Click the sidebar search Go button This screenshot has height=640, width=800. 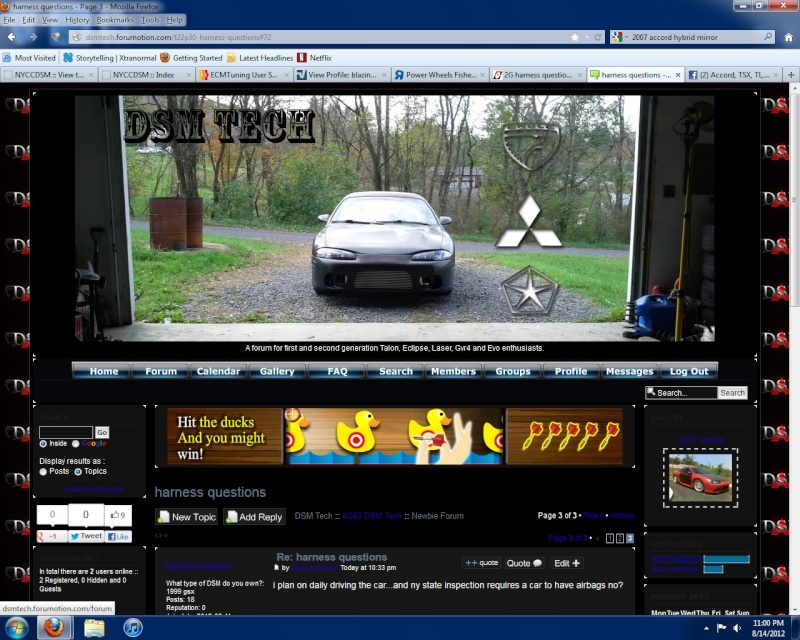pyautogui.click(x=102, y=432)
